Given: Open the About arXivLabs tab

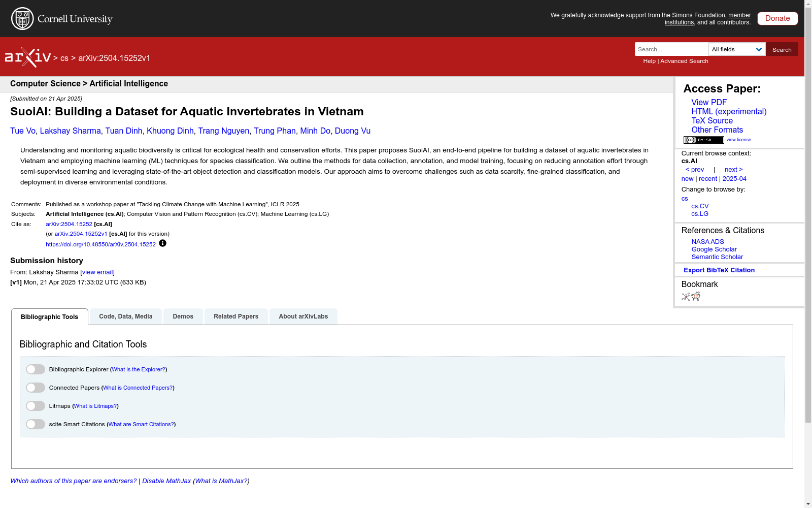Looking at the screenshot, I should tap(303, 316).
